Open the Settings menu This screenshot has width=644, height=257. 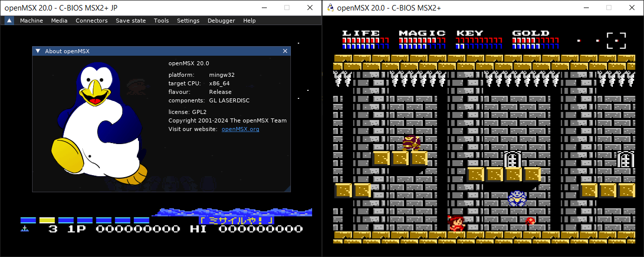(x=188, y=21)
